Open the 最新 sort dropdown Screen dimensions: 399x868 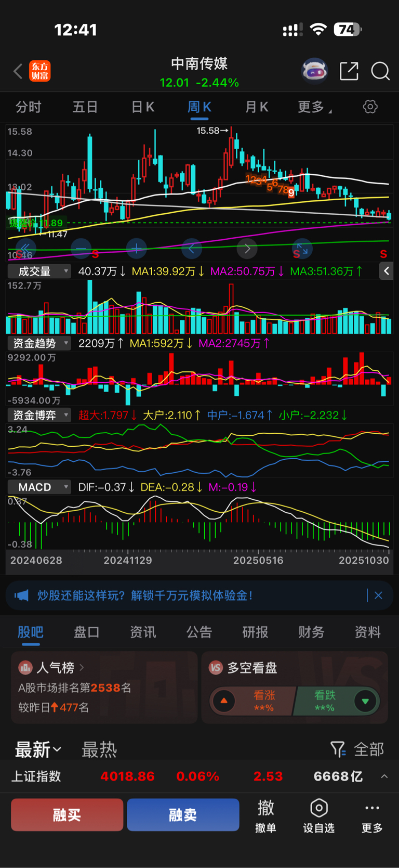pos(38,749)
